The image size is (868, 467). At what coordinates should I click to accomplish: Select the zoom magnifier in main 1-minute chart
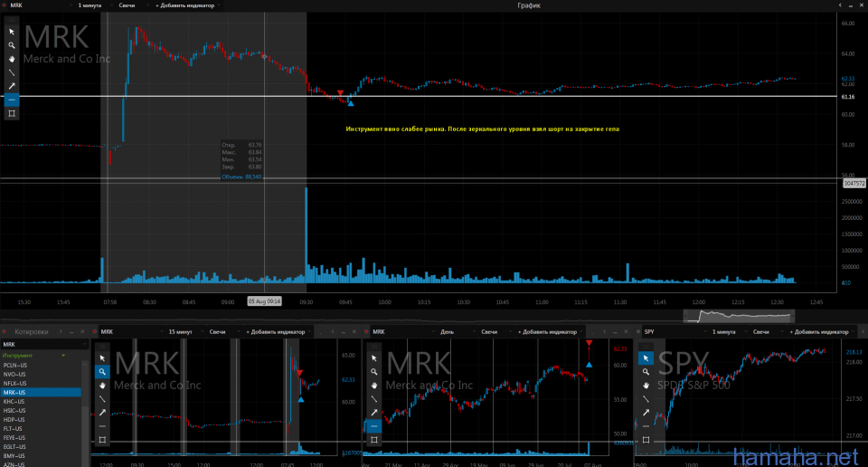pos(12,45)
